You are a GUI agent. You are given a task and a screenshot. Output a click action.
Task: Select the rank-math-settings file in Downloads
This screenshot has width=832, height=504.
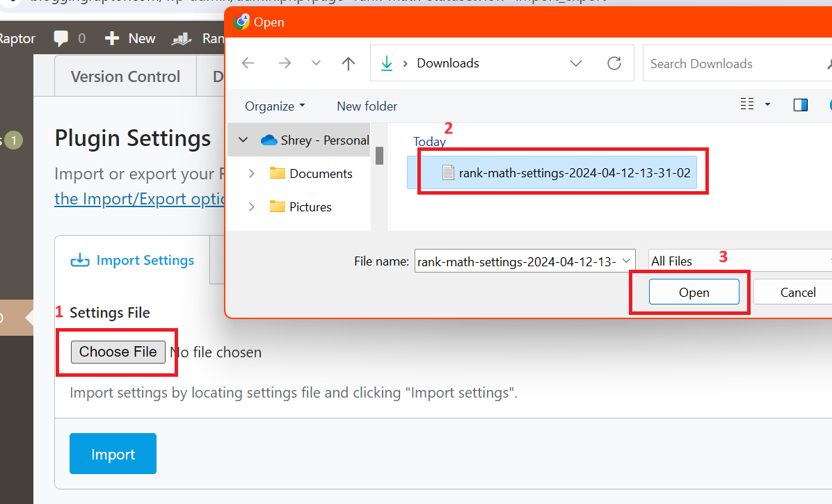[562, 172]
